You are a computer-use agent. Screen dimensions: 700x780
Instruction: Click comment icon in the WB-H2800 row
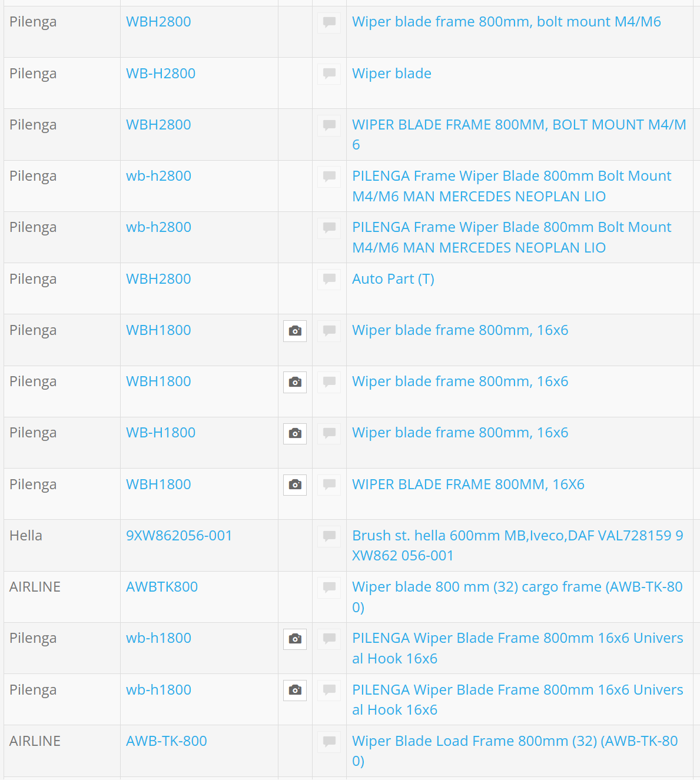point(329,74)
